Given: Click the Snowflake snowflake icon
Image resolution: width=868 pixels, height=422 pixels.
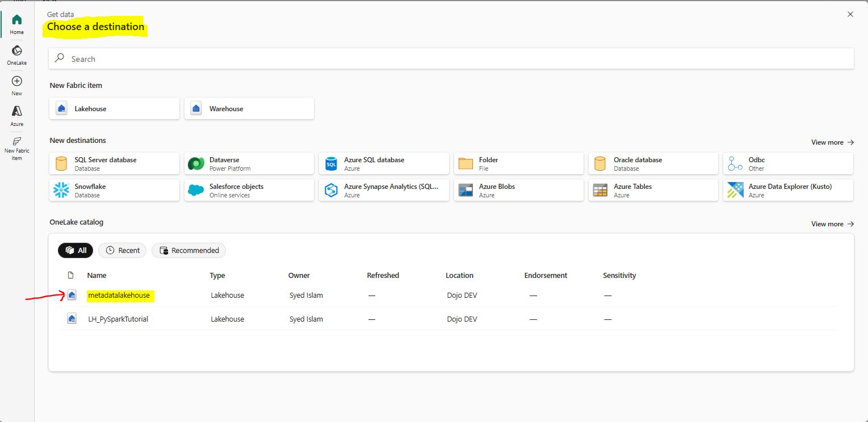Looking at the screenshot, I should pyautogui.click(x=61, y=191).
